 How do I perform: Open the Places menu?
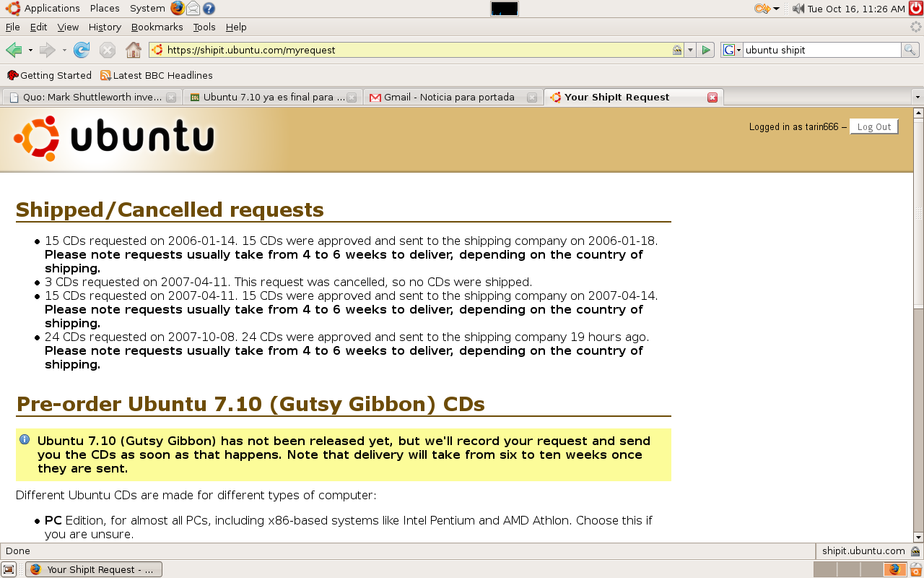[x=105, y=9]
